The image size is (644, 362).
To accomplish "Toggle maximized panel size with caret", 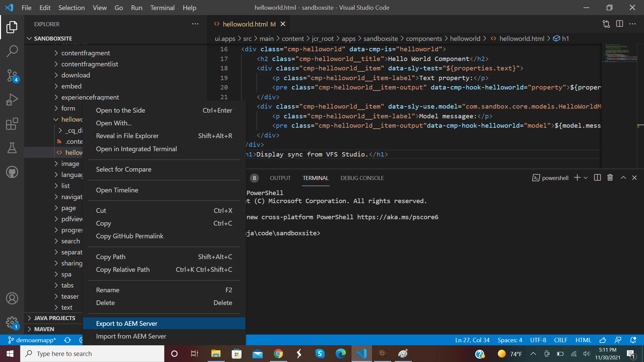I will (x=623, y=178).
